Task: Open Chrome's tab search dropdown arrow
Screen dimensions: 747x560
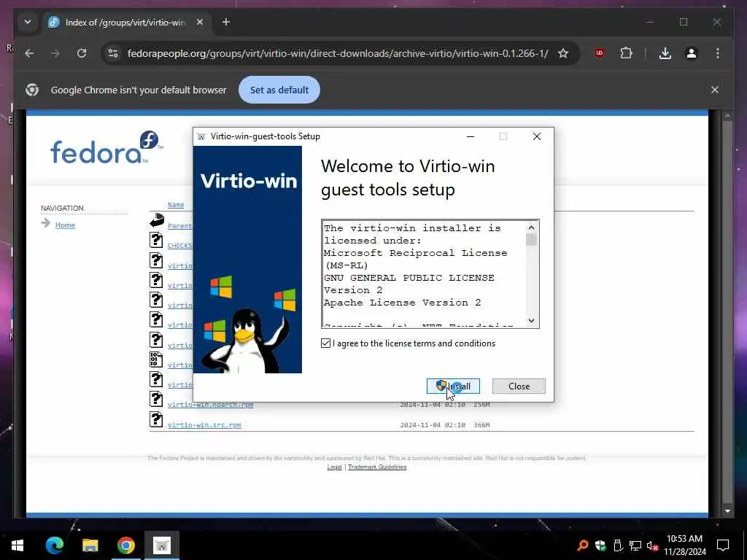Action: tap(28, 22)
